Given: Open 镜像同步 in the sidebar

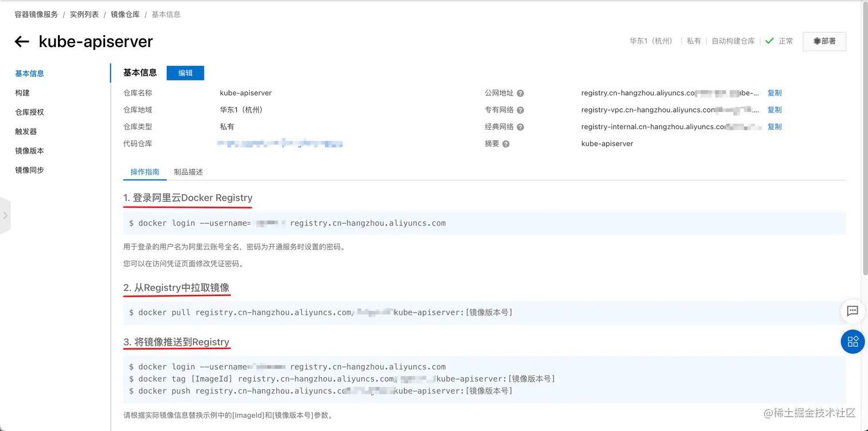Looking at the screenshot, I should (x=30, y=170).
